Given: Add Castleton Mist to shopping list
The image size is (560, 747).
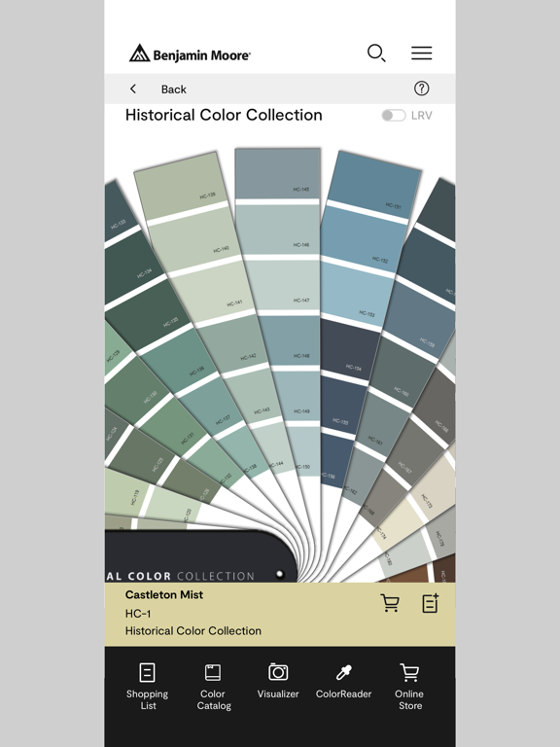Looking at the screenshot, I should 431,603.
